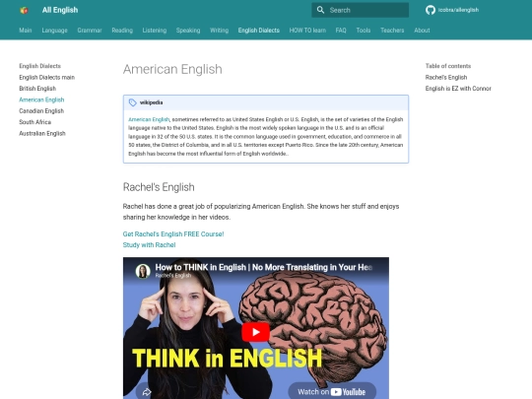Play the YouTube video with red play button
532x399 pixels.
pyautogui.click(x=256, y=332)
